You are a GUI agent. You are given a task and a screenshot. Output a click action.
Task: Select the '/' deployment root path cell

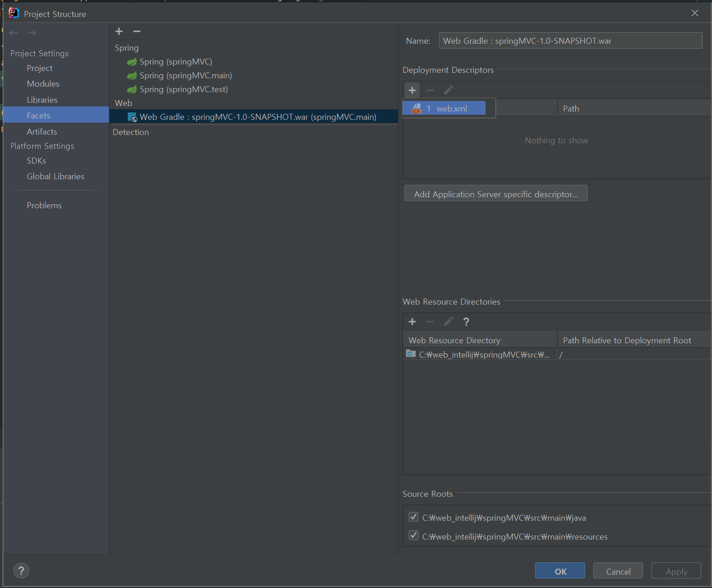pyautogui.click(x=634, y=354)
